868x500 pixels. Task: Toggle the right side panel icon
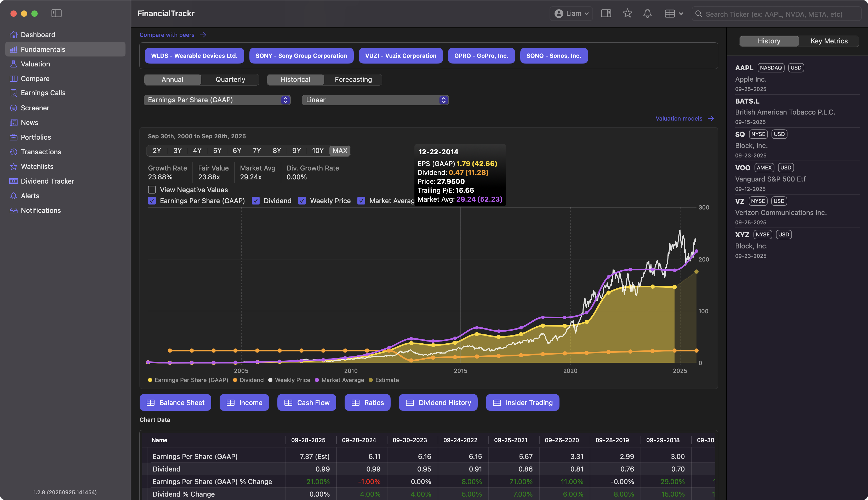coord(606,13)
